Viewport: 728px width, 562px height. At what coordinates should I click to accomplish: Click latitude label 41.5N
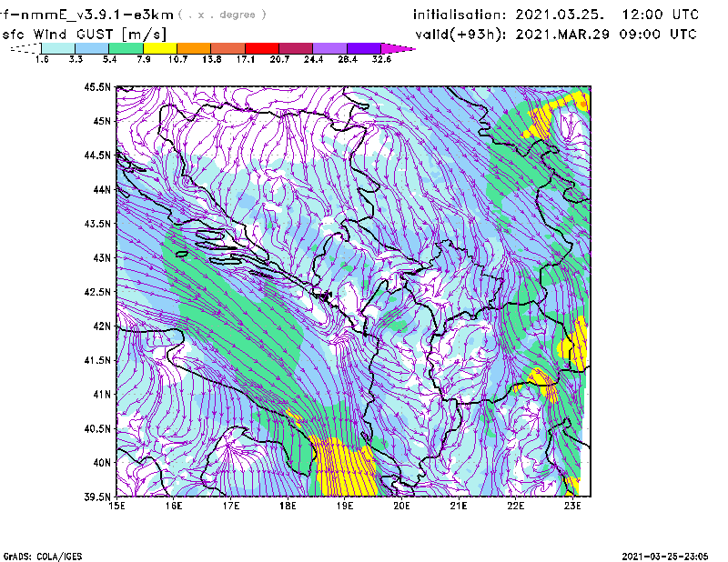pyautogui.click(x=97, y=360)
